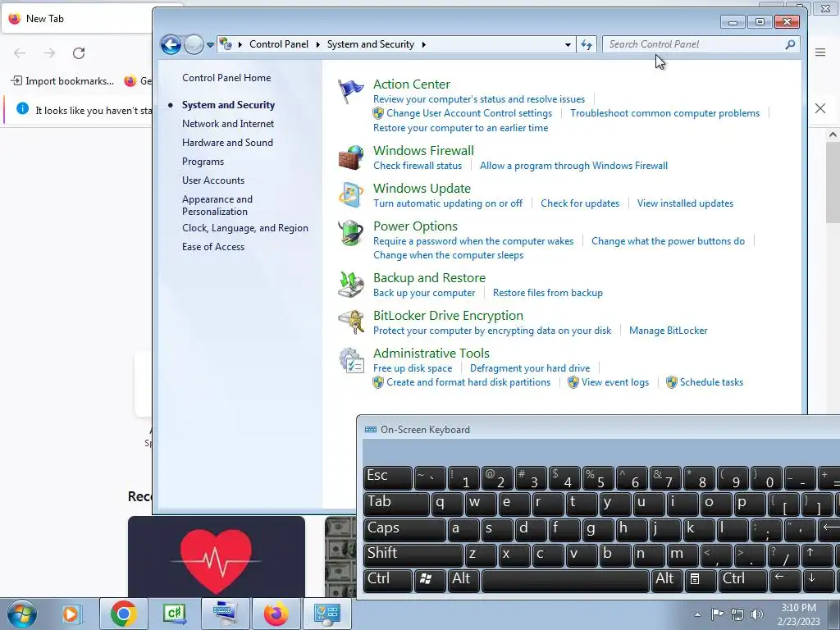
Task: Click the Windows Firewall brick wall icon
Action: click(x=351, y=157)
